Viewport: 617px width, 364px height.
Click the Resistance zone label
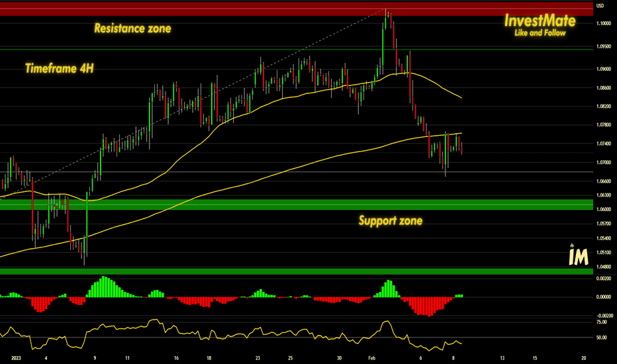point(132,28)
